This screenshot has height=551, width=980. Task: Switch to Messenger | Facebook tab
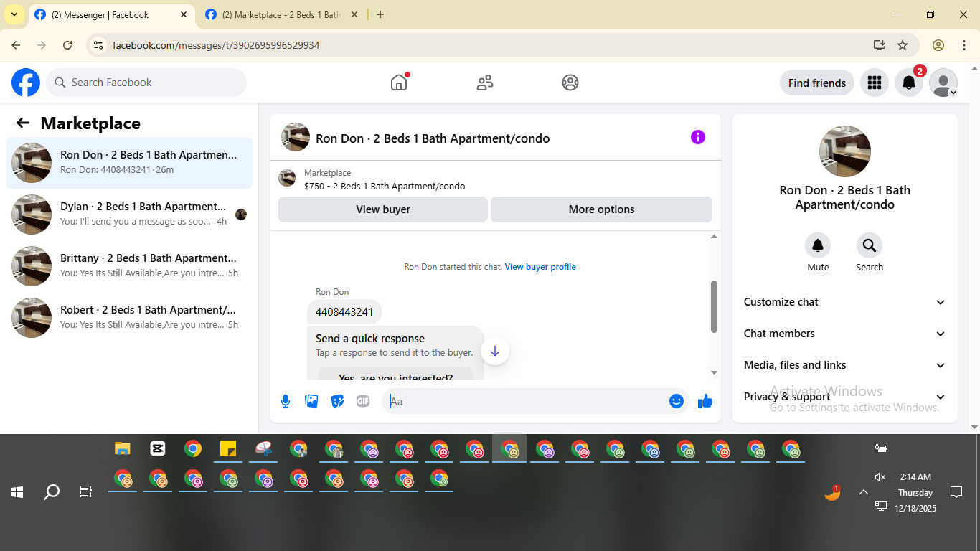coord(110,14)
